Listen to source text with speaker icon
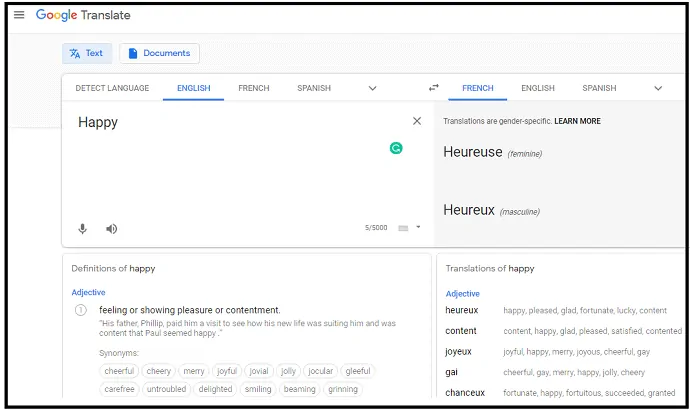This screenshot has height=410, width=690. point(111,229)
